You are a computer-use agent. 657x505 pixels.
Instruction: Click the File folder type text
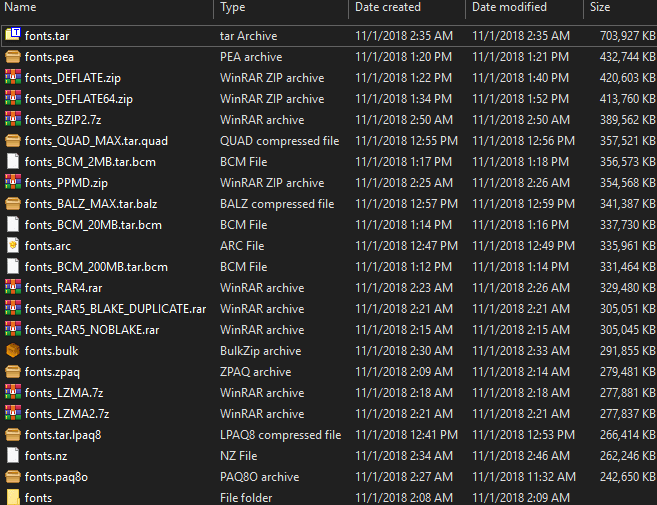pyautogui.click(x=246, y=498)
